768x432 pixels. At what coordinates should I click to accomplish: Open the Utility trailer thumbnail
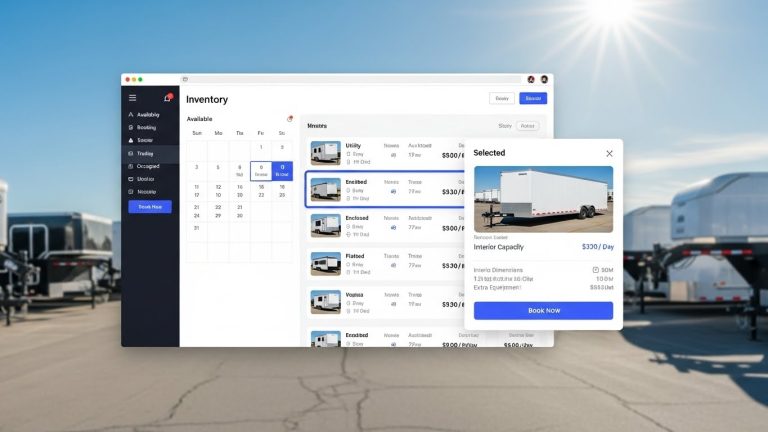[x=325, y=152]
